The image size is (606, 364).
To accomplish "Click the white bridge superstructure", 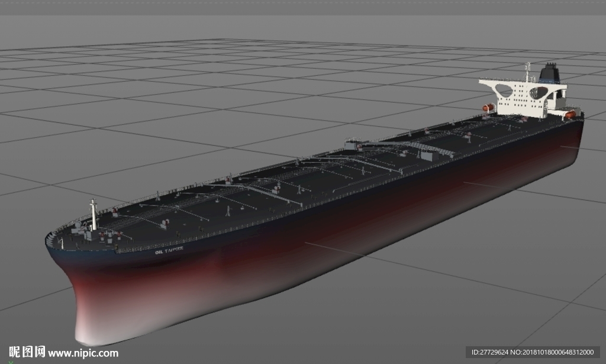I will (522, 96).
